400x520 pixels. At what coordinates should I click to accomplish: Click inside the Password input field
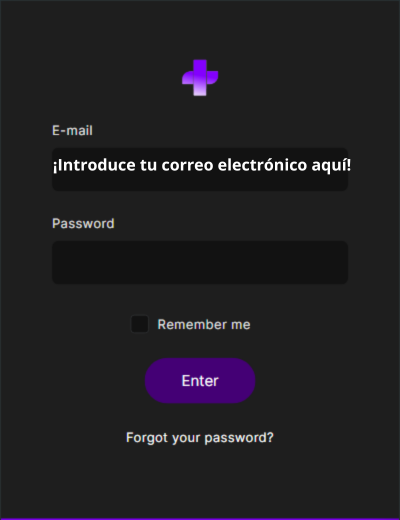[x=200, y=262]
